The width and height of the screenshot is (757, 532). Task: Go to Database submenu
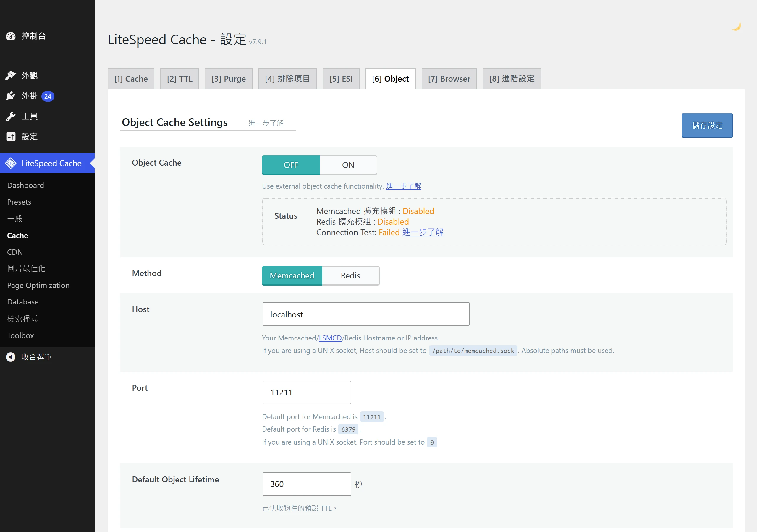coord(23,302)
